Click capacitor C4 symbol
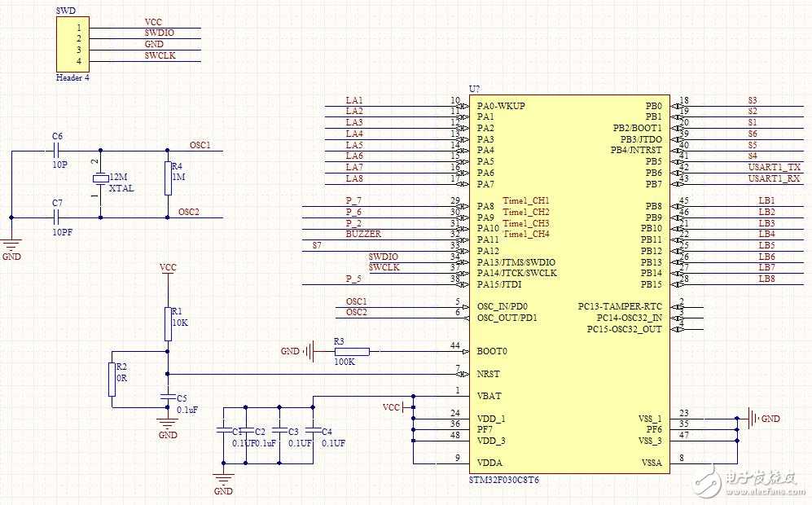This screenshot has height=505, width=812. pyautogui.click(x=313, y=430)
